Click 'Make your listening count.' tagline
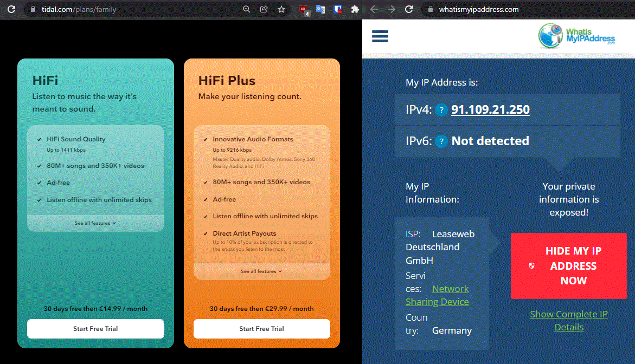Viewport: 635px width, 364px height. click(250, 96)
